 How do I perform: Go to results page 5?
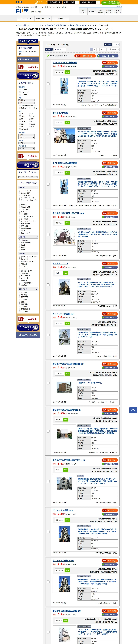tap(105, 49)
